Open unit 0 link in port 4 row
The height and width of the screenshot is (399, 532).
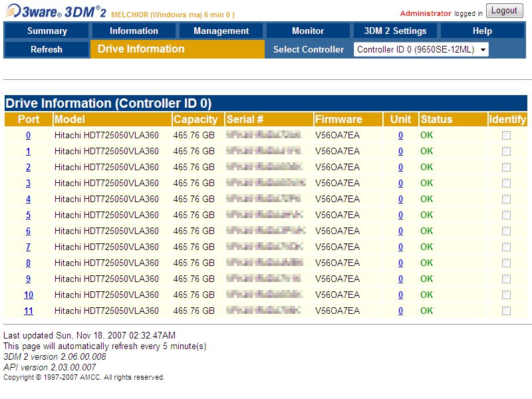tap(401, 199)
